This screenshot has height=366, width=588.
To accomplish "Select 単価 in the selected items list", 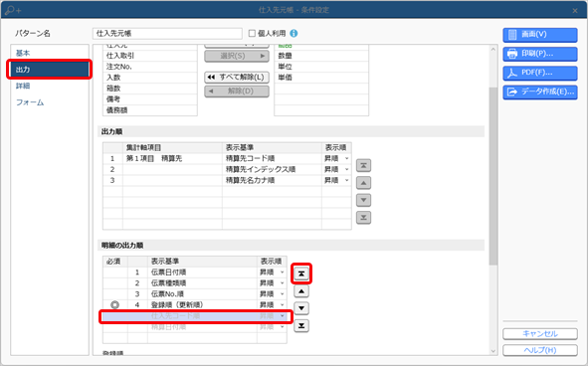I will click(321, 78).
